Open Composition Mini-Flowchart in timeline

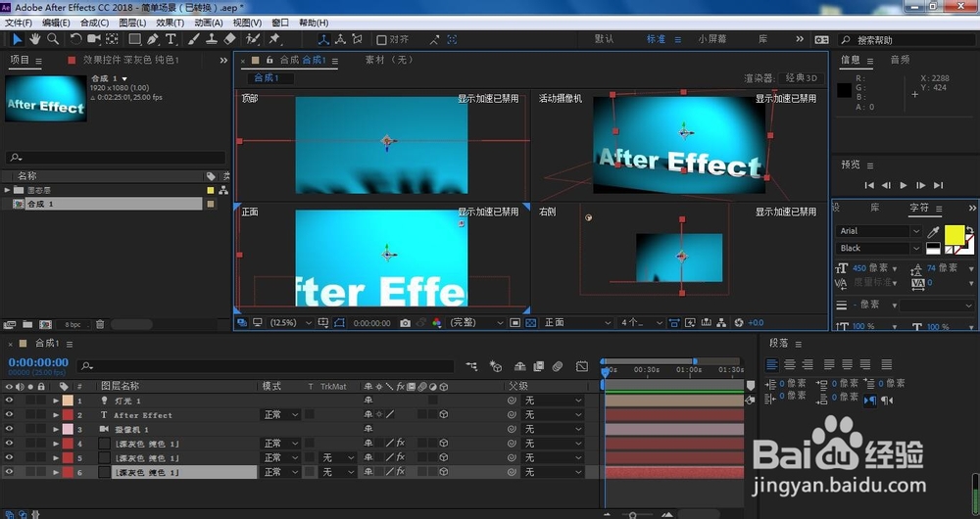[x=471, y=366]
